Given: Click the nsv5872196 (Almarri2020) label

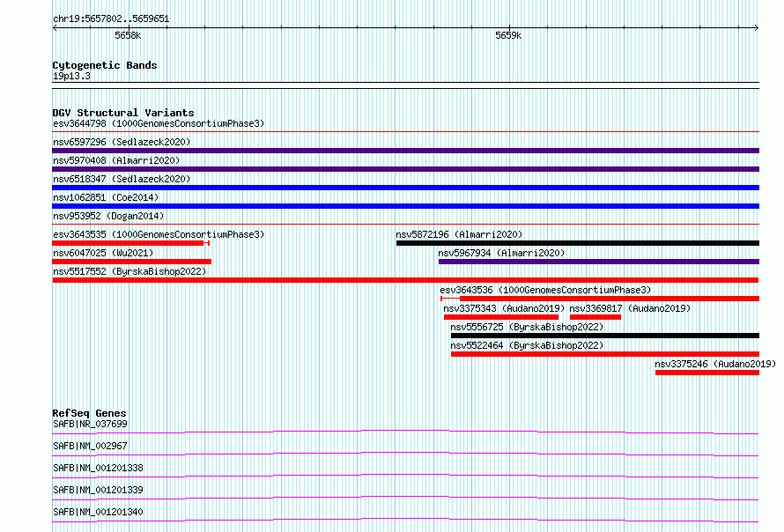Looking at the screenshot, I should coord(459,234).
